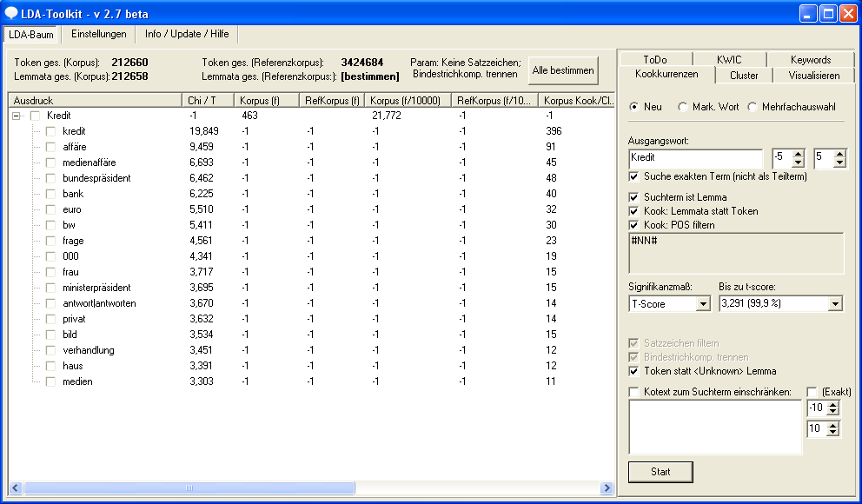Expand the 'Bis zu t-score' dropdown
The width and height of the screenshot is (862, 504).
[x=835, y=304]
